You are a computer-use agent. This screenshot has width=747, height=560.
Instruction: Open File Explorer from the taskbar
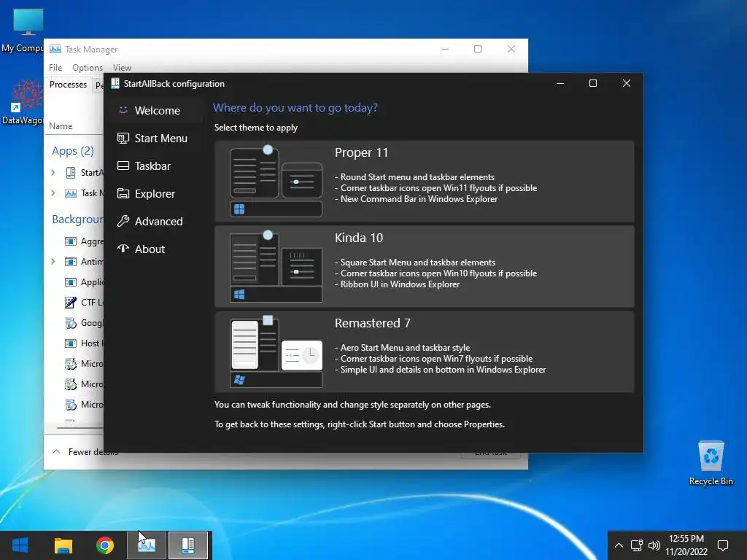[63, 545]
